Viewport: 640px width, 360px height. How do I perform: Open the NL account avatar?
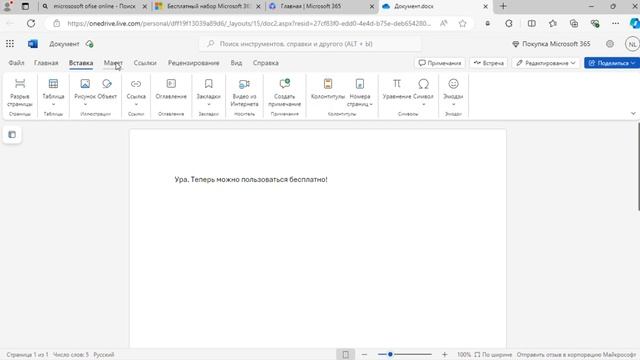632,44
